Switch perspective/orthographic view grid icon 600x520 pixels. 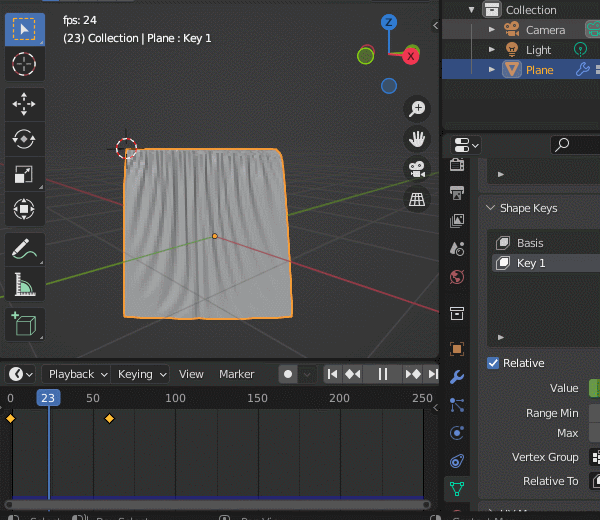click(417, 200)
